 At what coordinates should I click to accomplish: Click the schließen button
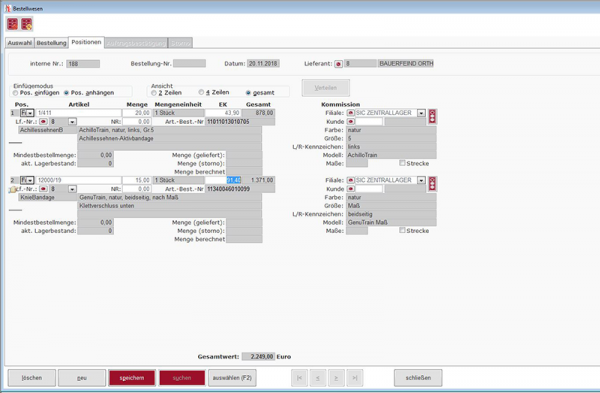(418, 378)
